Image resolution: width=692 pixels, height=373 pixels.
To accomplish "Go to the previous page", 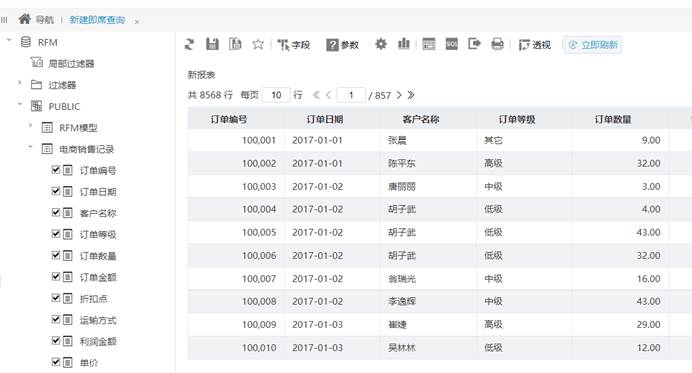I will pos(328,95).
